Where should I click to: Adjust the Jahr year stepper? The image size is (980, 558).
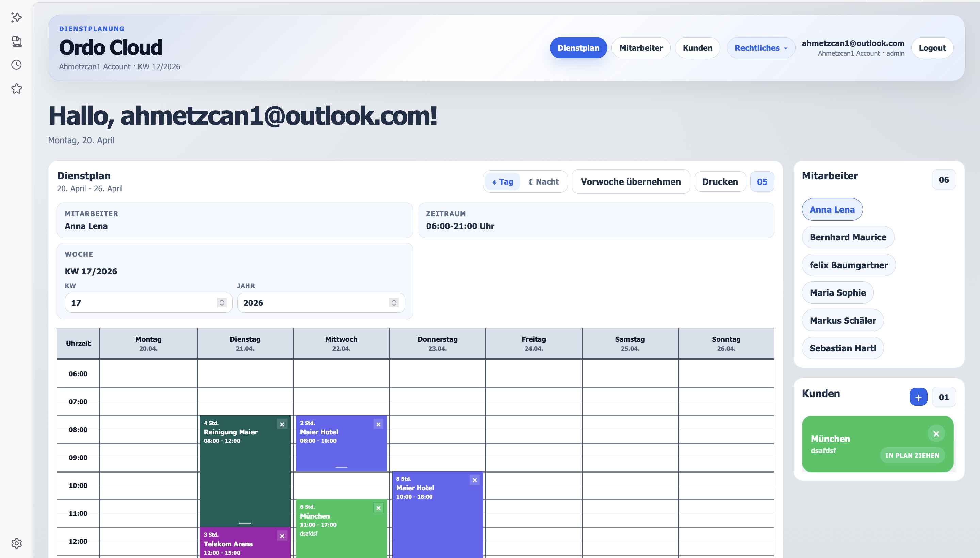pyautogui.click(x=394, y=303)
